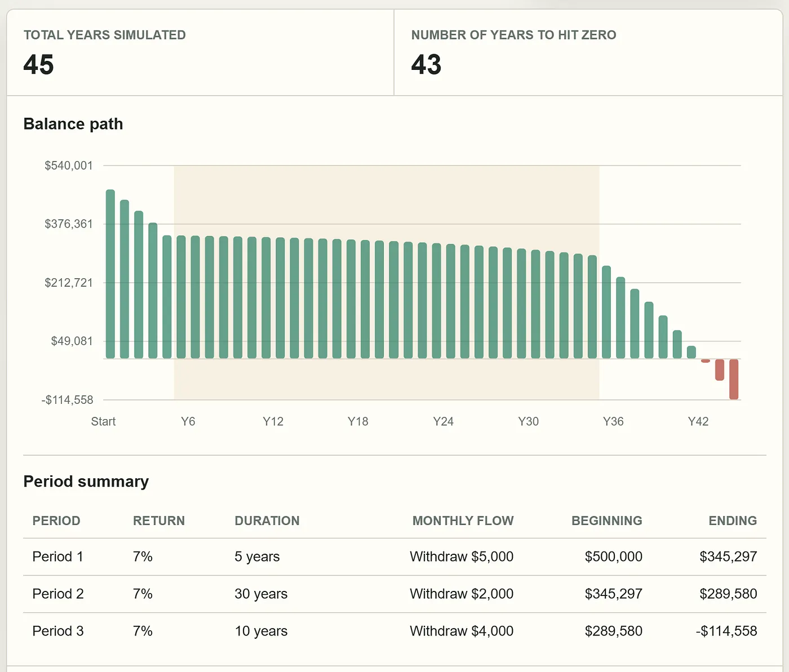Click the 'Start' x-axis label
The image size is (789, 672).
point(103,421)
